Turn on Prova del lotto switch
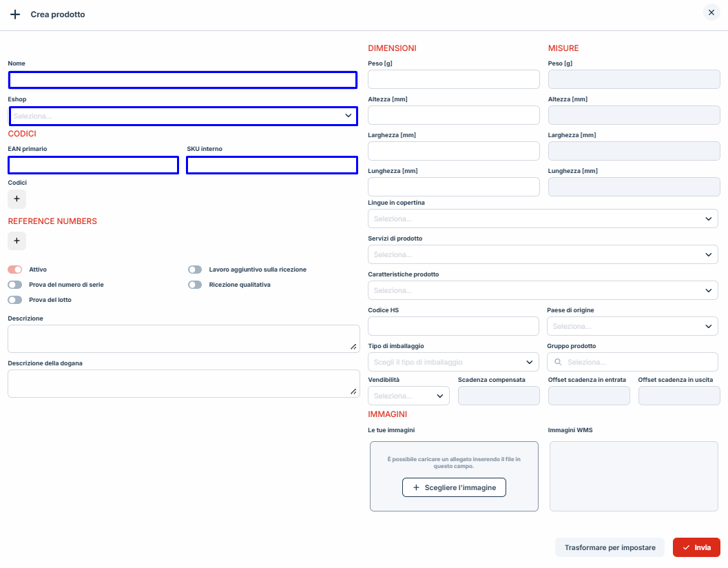The image size is (728, 568). [x=15, y=300]
